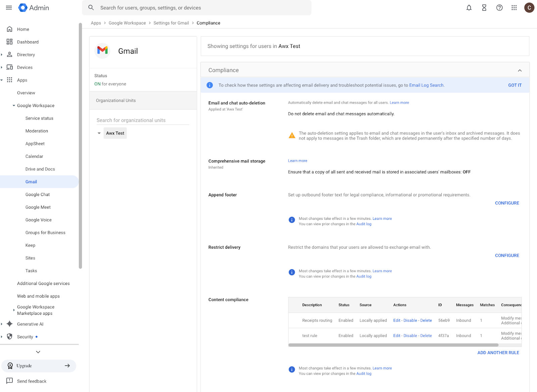The width and height of the screenshot is (537, 392).
Task: Go to Settings for Gmail breadcrumb
Action: [x=171, y=23]
